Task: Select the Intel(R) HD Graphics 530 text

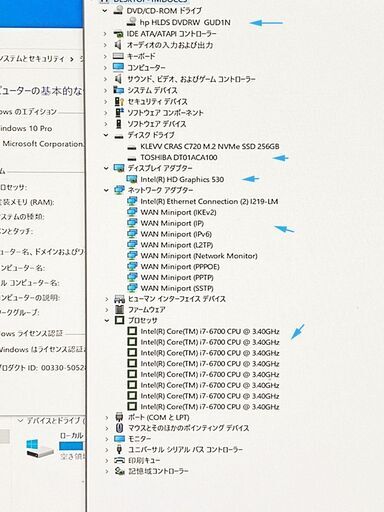Action: tap(182, 179)
